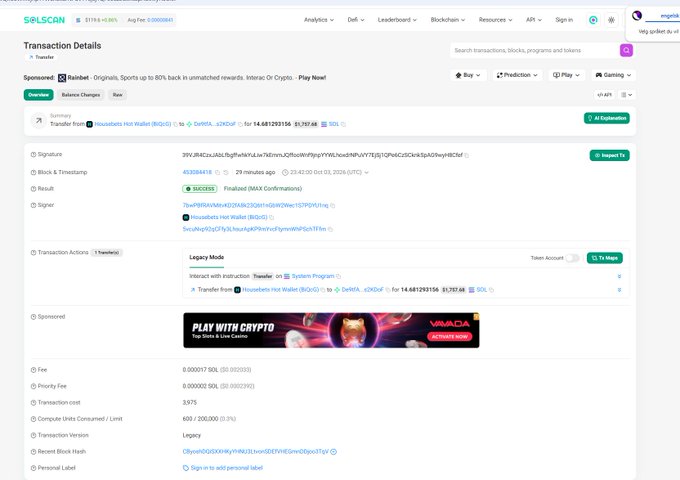This screenshot has width=680, height=480.
Task: Collapse the transfer row with the double chevron
Action: 619,290
